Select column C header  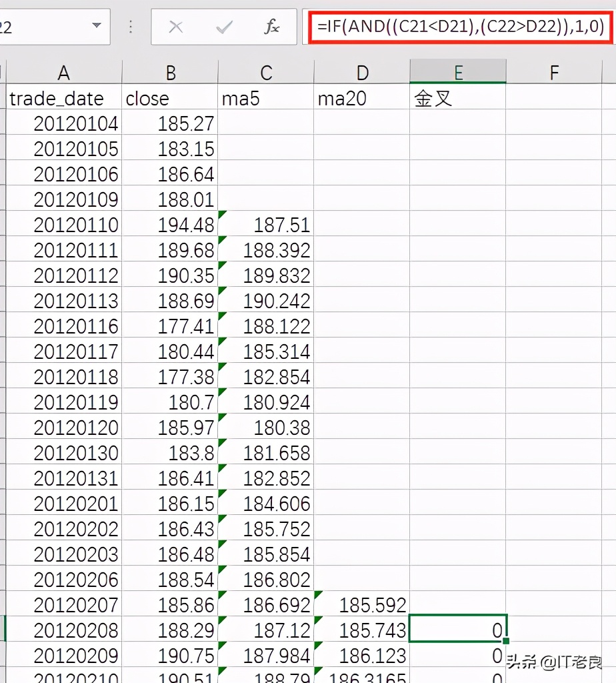(266, 72)
